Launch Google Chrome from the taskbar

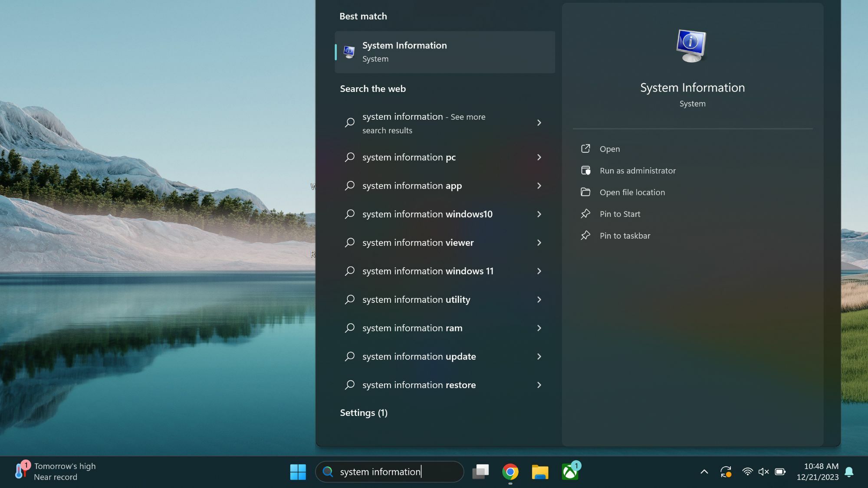[510, 472]
